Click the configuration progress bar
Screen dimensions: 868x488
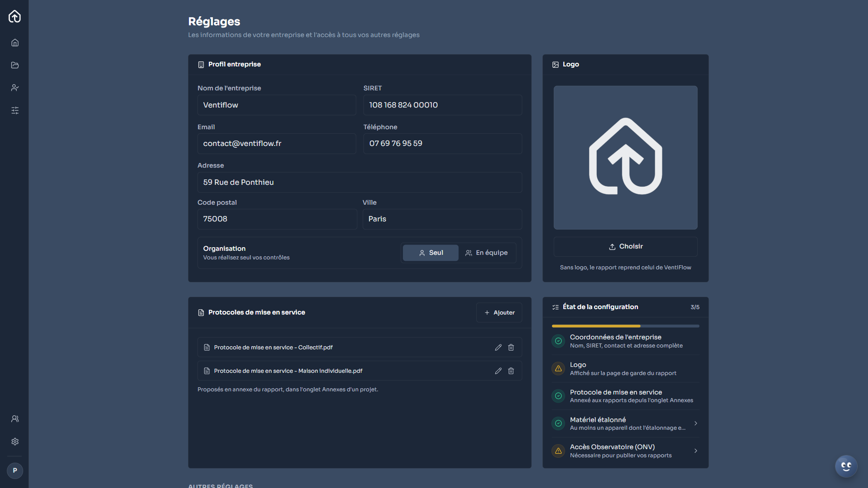click(x=626, y=326)
